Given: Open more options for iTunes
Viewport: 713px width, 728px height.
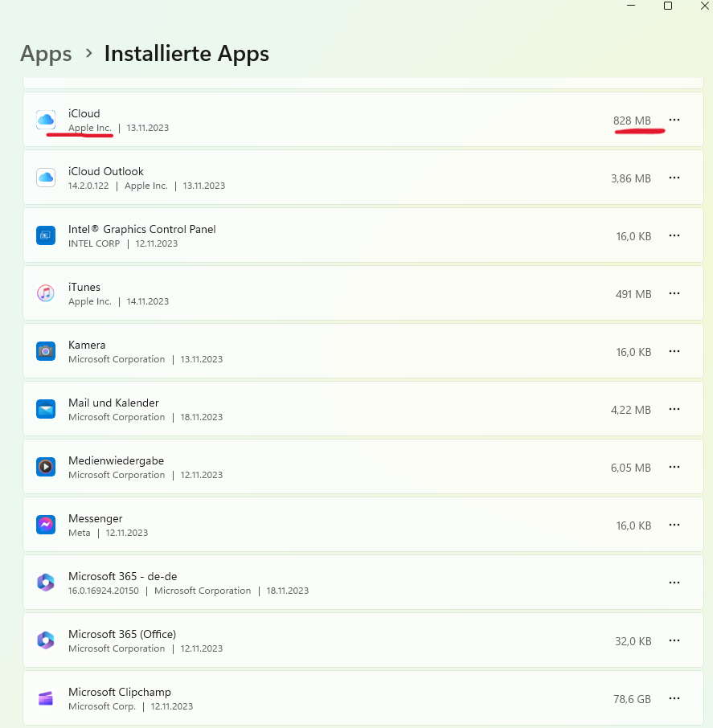Looking at the screenshot, I should pos(674,293).
